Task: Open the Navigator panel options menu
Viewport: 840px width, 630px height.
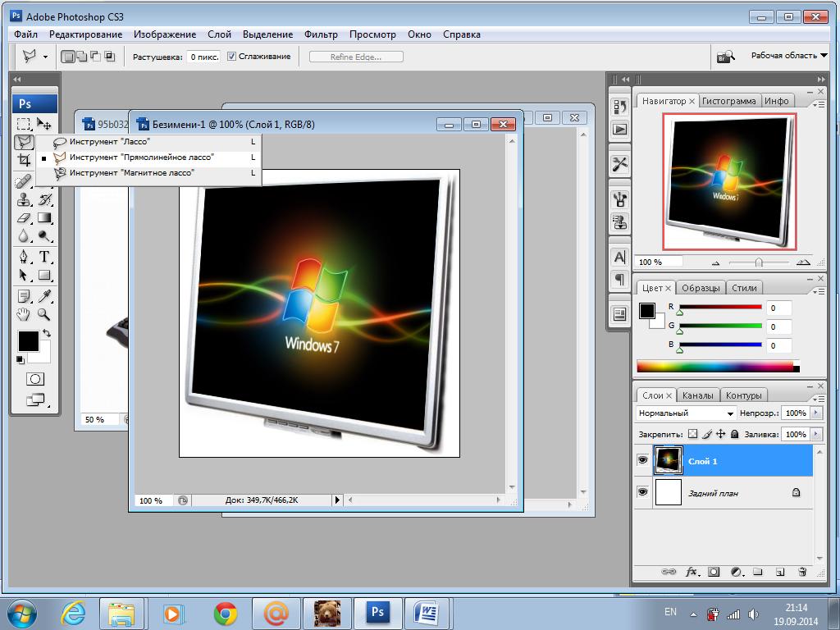Action: click(818, 104)
